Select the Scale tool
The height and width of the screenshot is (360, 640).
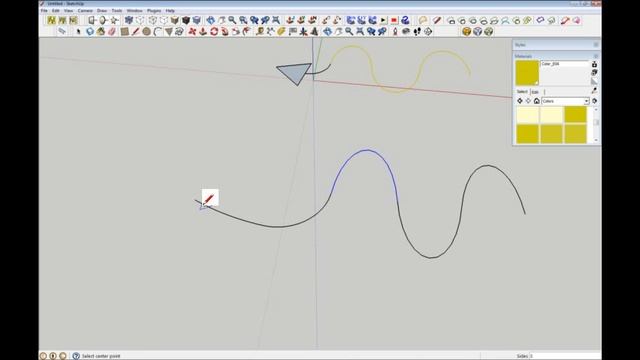pyautogui.click(x=236, y=31)
